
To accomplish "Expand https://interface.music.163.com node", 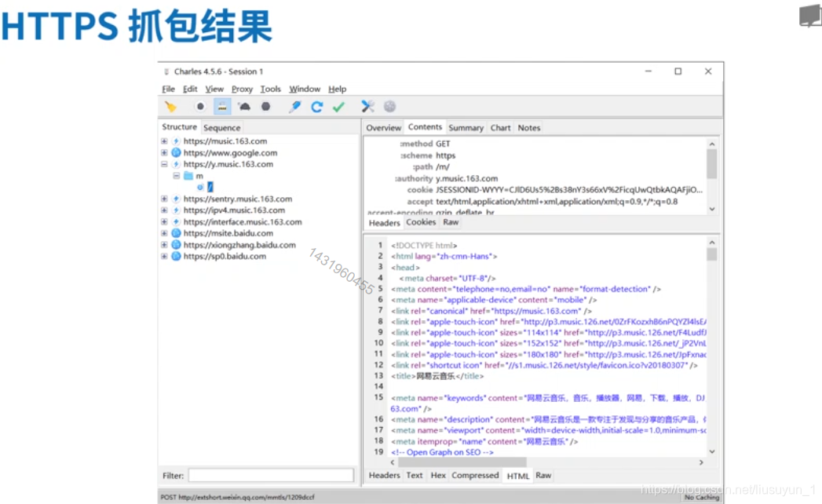I will coord(164,222).
